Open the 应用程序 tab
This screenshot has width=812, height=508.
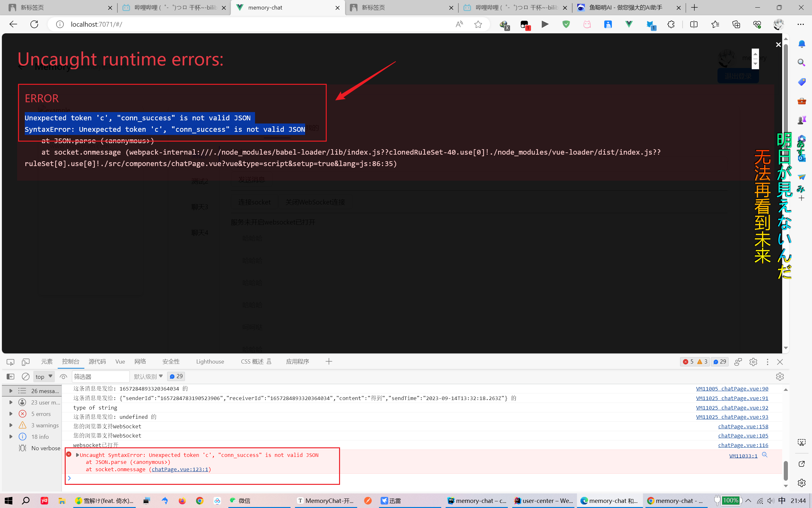click(298, 362)
